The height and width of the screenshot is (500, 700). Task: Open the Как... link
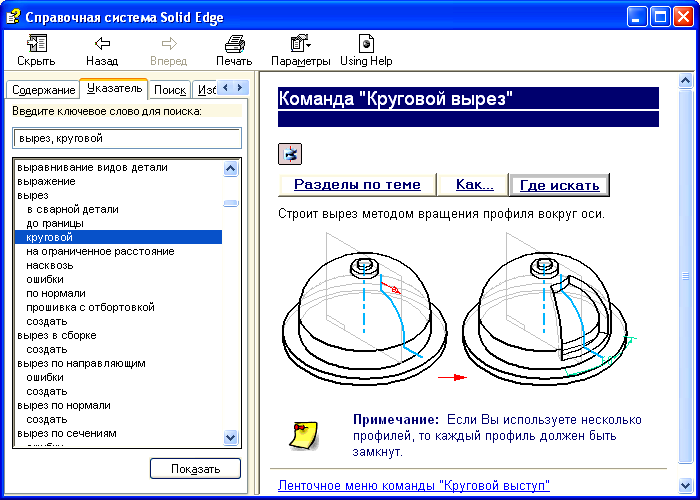475,184
